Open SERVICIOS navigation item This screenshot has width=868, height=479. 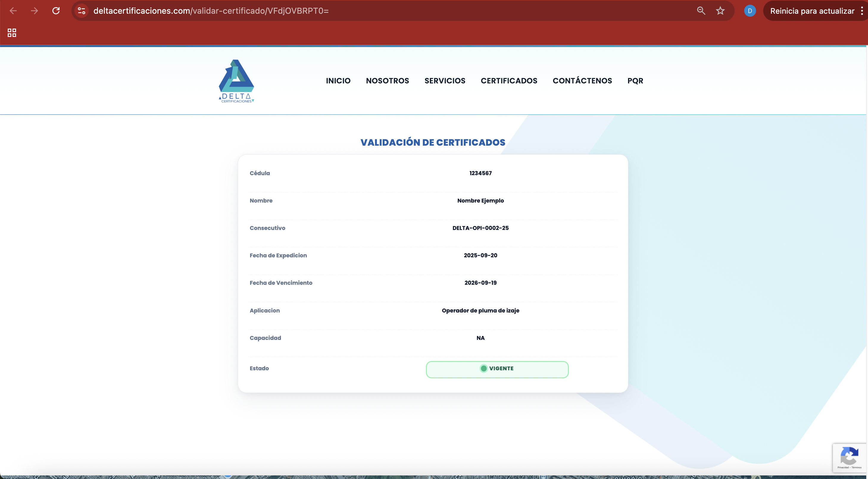coord(445,81)
